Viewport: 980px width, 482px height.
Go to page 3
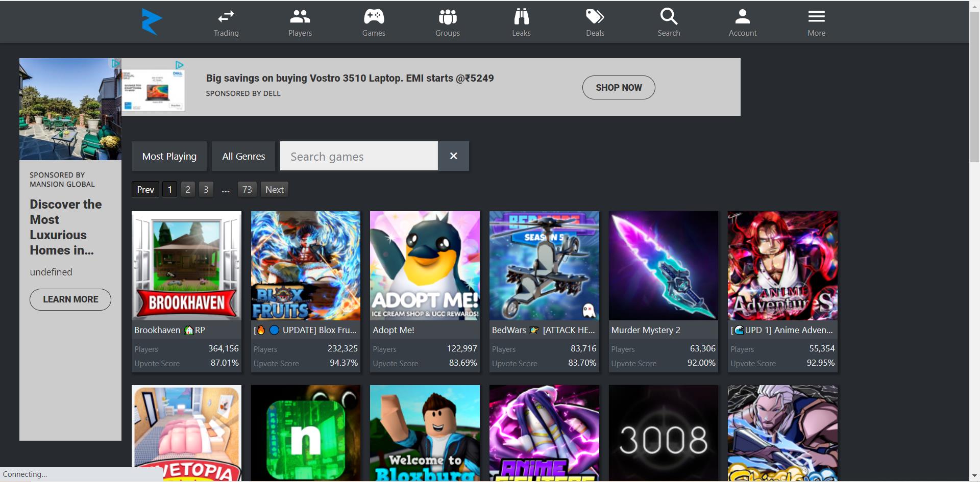click(206, 190)
